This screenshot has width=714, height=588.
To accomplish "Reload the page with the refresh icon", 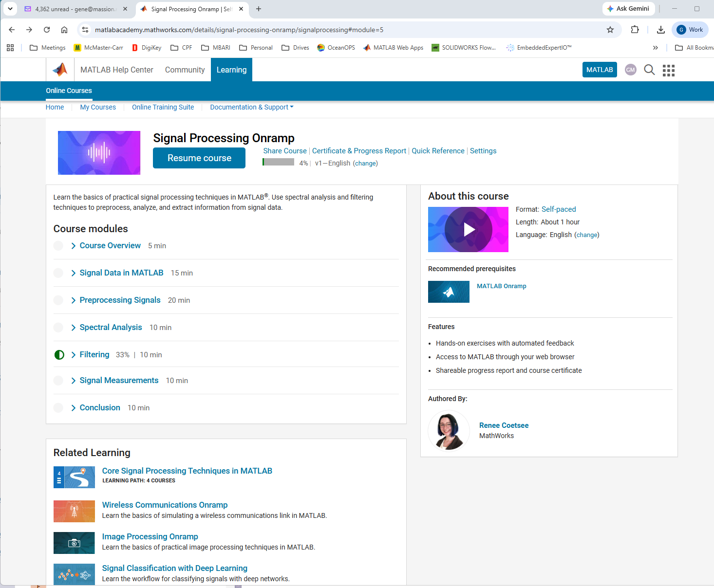I will click(x=47, y=30).
